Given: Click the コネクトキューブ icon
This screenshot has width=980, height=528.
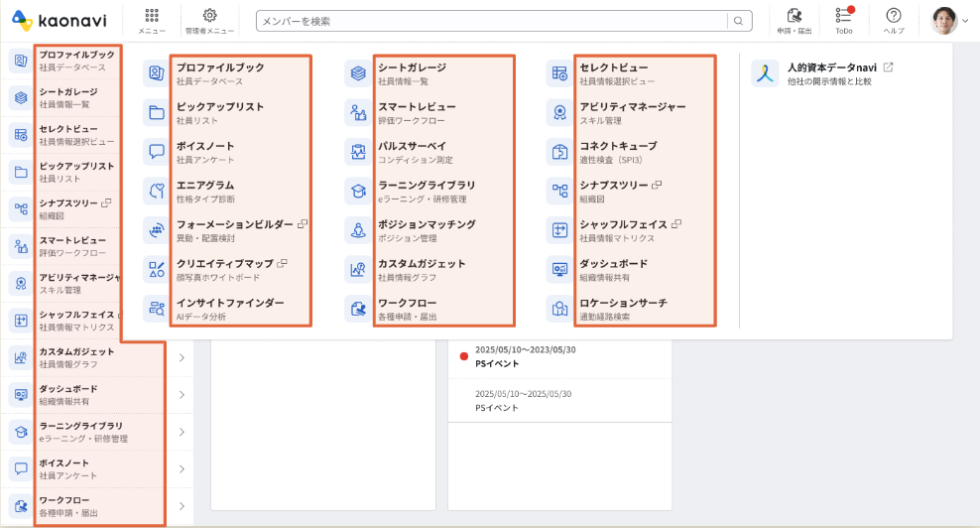Looking at the screenshot, I should click(x=560, y=152).
